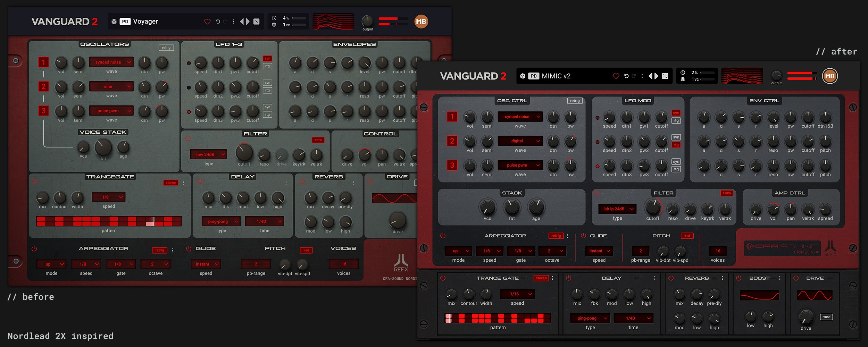Click the Voyager preset name
The image size is (868, 347).
point(145,22)
